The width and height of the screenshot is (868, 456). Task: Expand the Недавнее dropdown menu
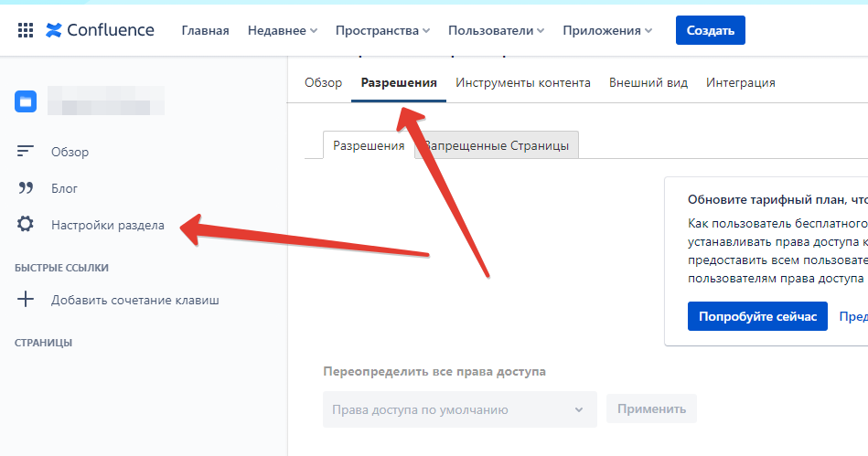(282, 30)
